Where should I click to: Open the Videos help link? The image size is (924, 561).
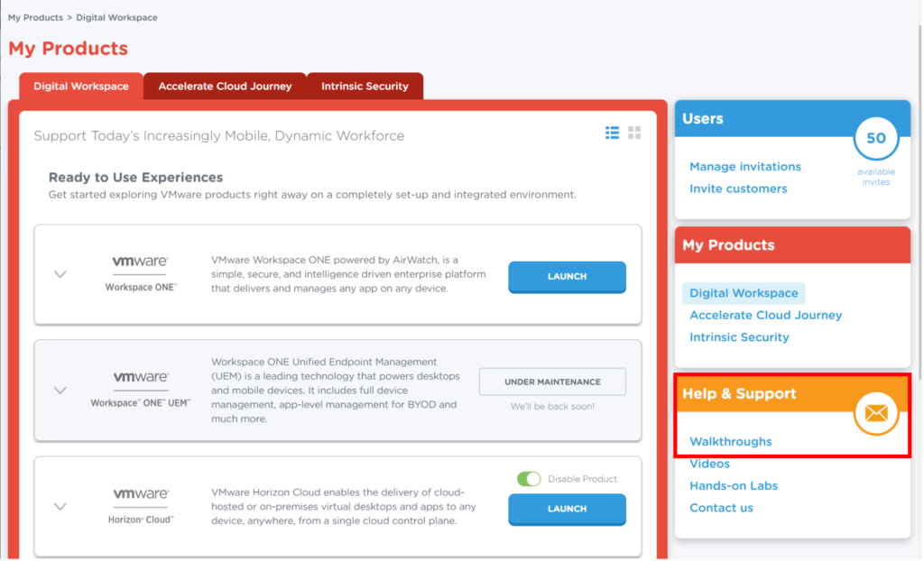pos(709,464)
